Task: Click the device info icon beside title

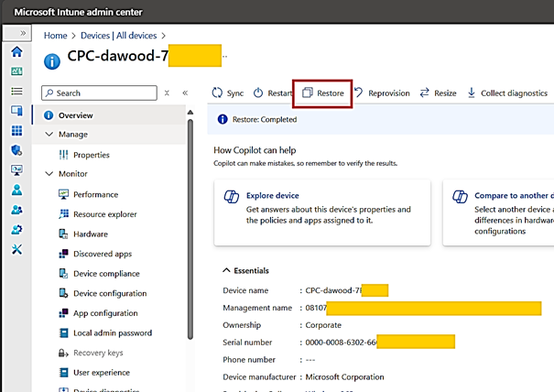Action: point(52,61)
